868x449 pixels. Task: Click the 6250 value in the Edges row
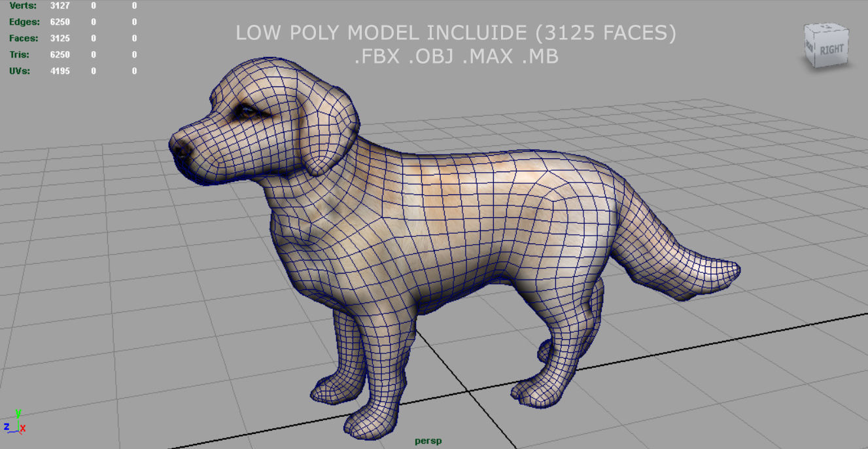(60, 22)
